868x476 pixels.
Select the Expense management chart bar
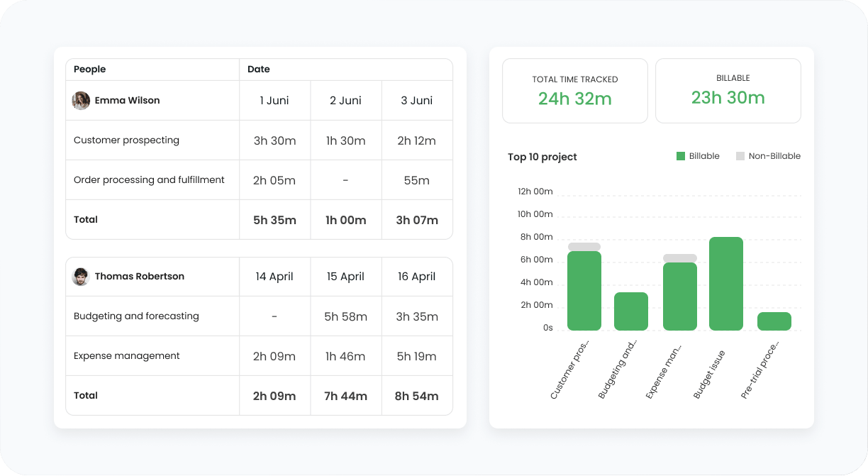pos(680,292)
